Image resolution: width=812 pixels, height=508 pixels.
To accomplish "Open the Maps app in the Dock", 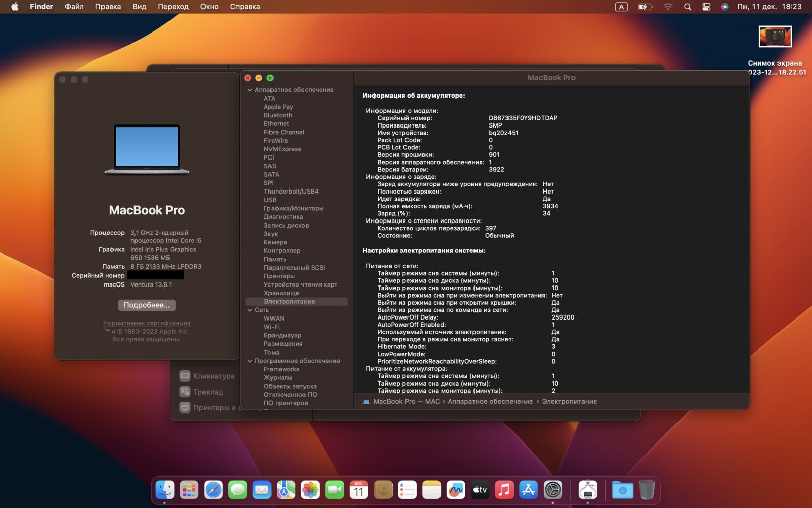I will 286,490.
